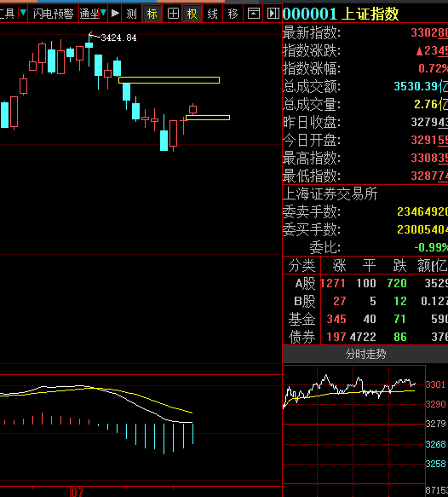The image size is (448, 497).
Task: Click the 闪电预警 button
Action: point(53,14)
